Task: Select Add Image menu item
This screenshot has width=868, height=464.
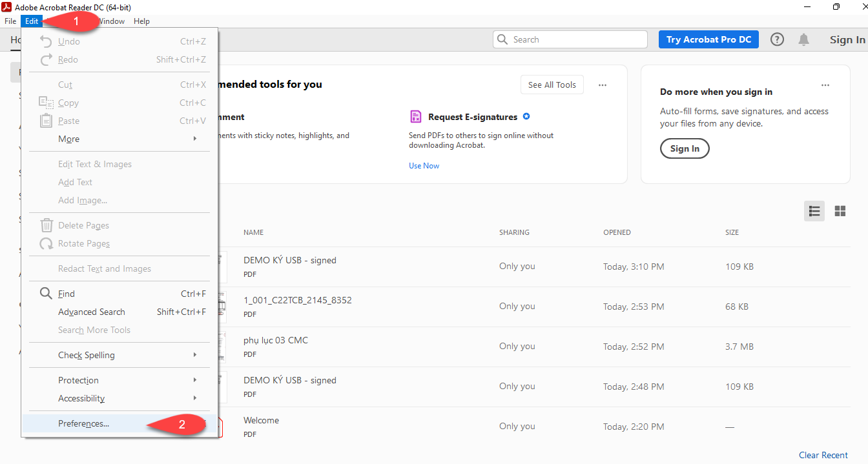Action: 120,200
